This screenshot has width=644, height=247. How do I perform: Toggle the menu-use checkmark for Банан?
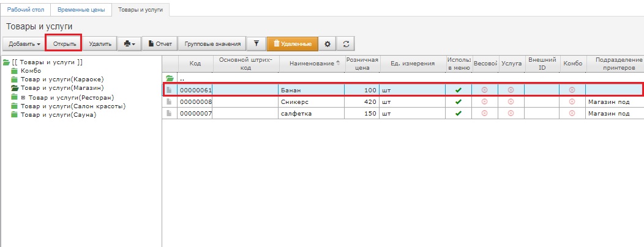click(x=458, y=90)
